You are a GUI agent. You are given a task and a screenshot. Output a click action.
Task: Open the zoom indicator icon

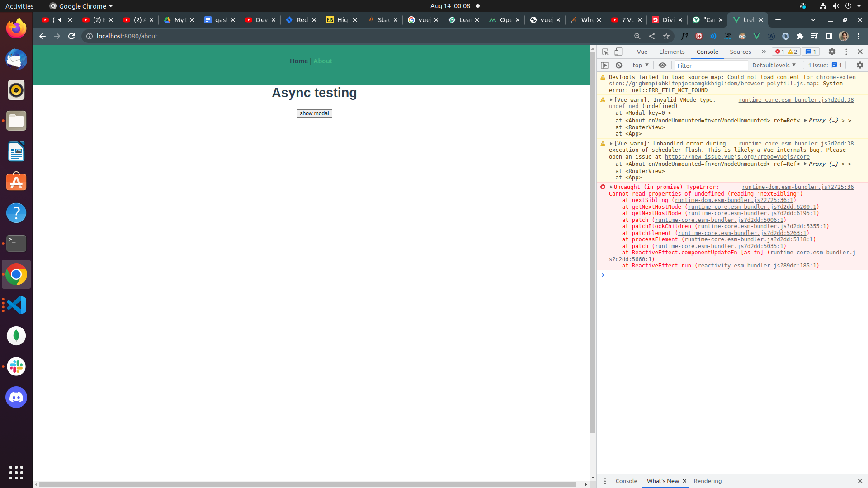(x=637, y=36)
